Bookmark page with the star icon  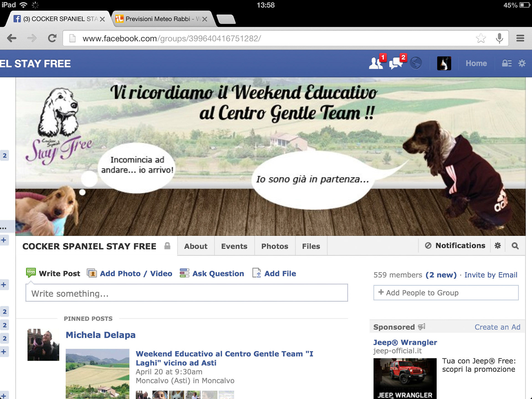tap(481, 38)
